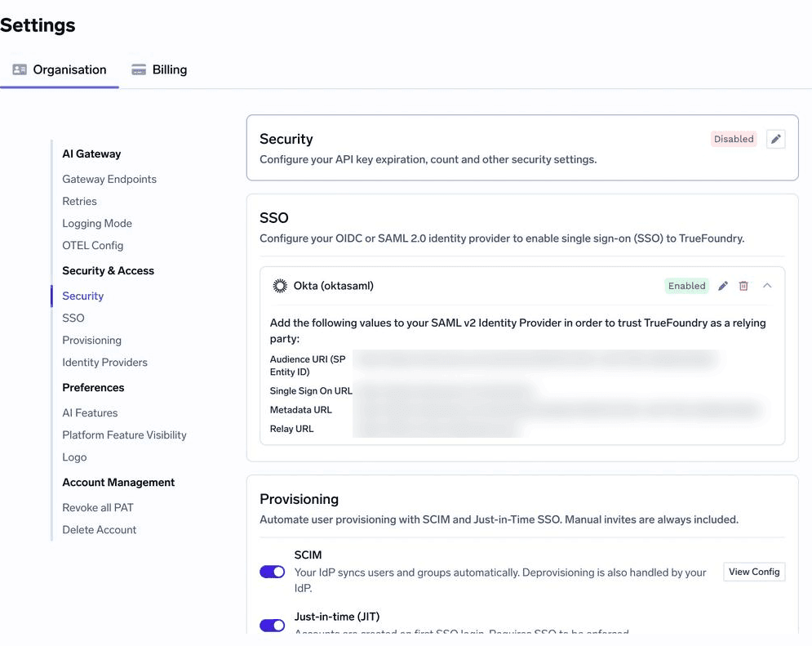Toggle SCIM provisioning off
Image resolution: width=812 pixels, height=646 pixels.
(273, 572)
